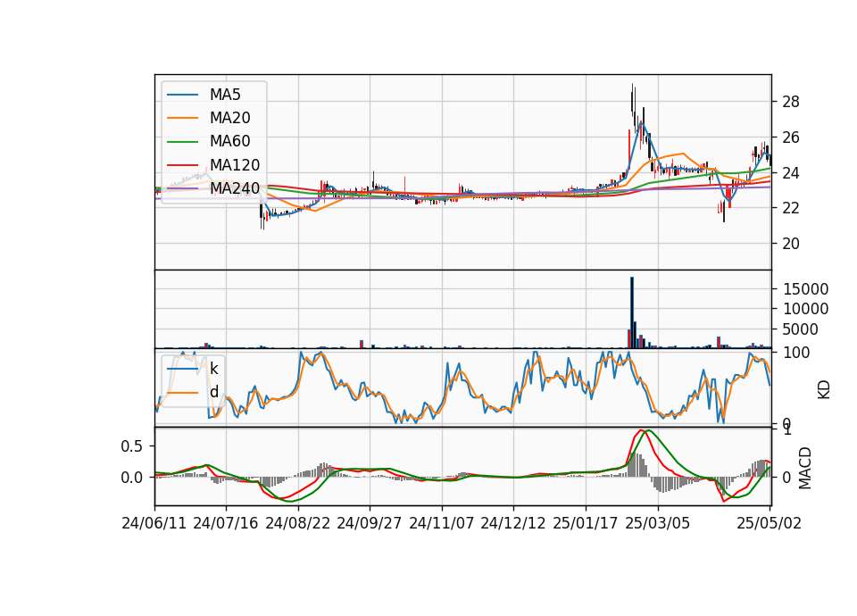
Task: Click the price axis value 20
Action: coord(791,244)
